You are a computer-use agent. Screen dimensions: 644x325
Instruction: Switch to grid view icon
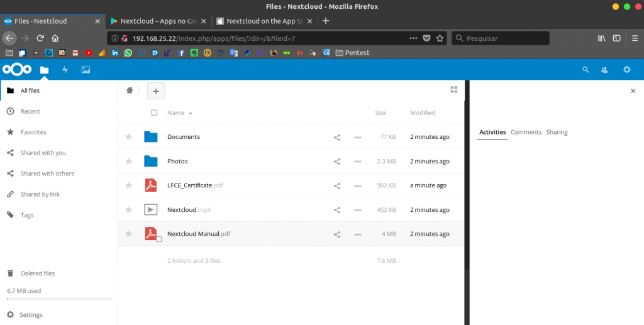click(454, 89)
